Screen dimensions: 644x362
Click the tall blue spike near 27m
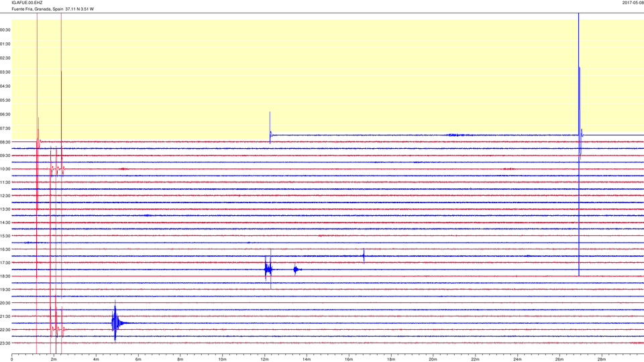tap(579, 143)
